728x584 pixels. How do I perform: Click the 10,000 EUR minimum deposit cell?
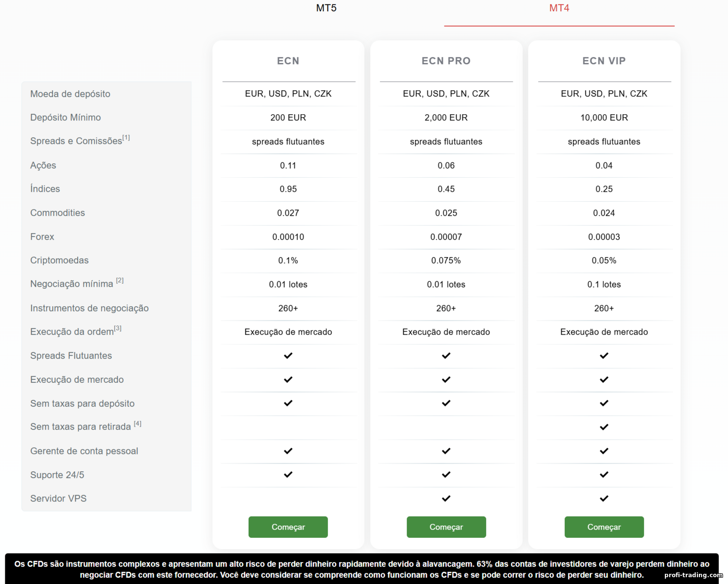pos(604,118)
